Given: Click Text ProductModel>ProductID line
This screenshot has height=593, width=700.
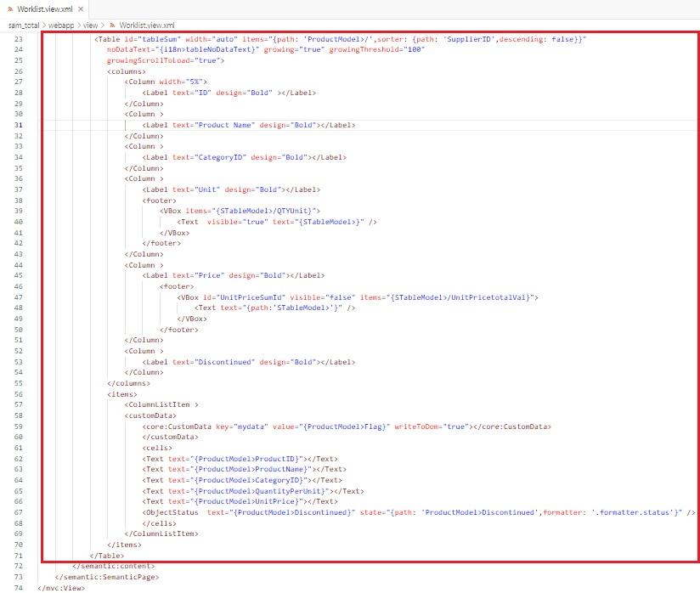Looking at the screenshot, I should click(240, 459).
